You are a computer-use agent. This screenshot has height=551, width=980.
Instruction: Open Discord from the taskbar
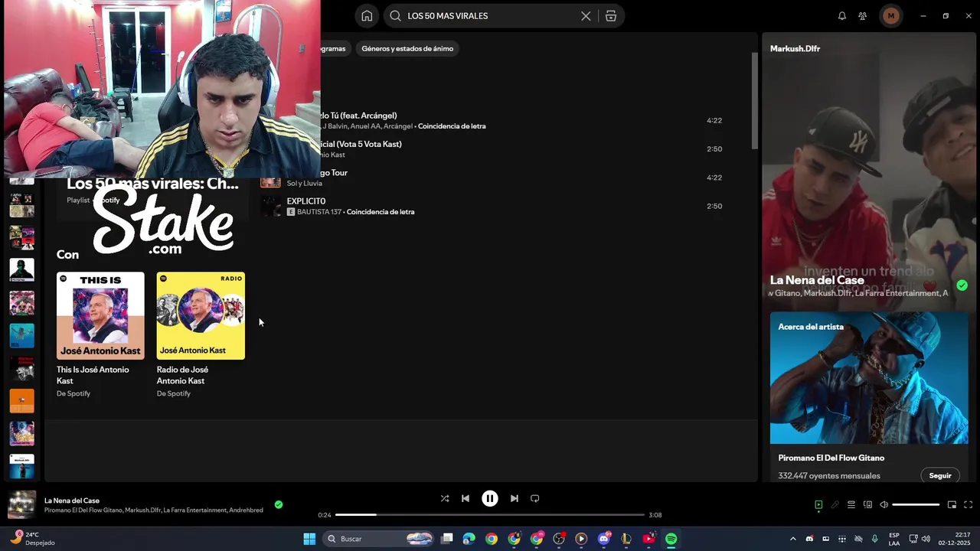point(604,539)
